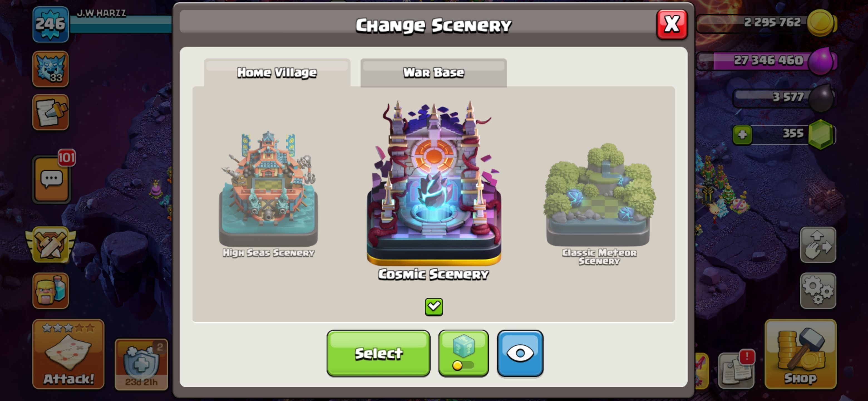This screenshot has width=868, height=401.
Task: Preview scenery with the eye button
Action: (x=520, y=353)
